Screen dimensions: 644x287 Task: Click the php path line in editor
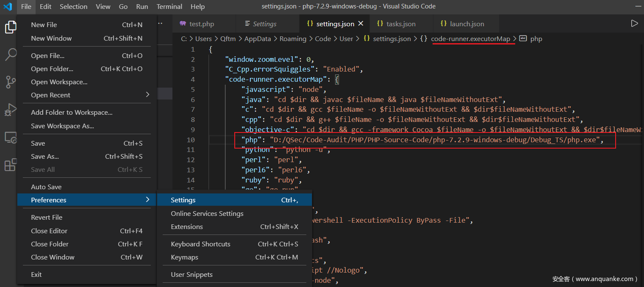[x=424, y=140]
